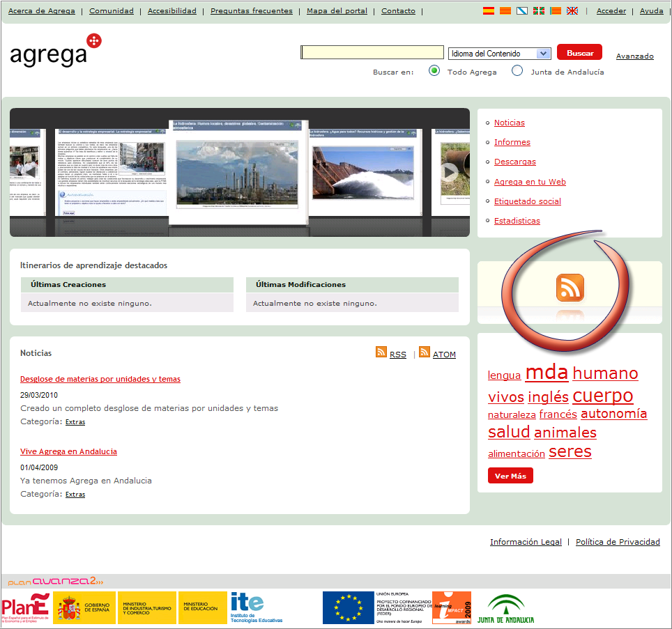Open Vive Agrega en Andalucia news
Screen dimensions: 672x629
(x=68, y=451)
